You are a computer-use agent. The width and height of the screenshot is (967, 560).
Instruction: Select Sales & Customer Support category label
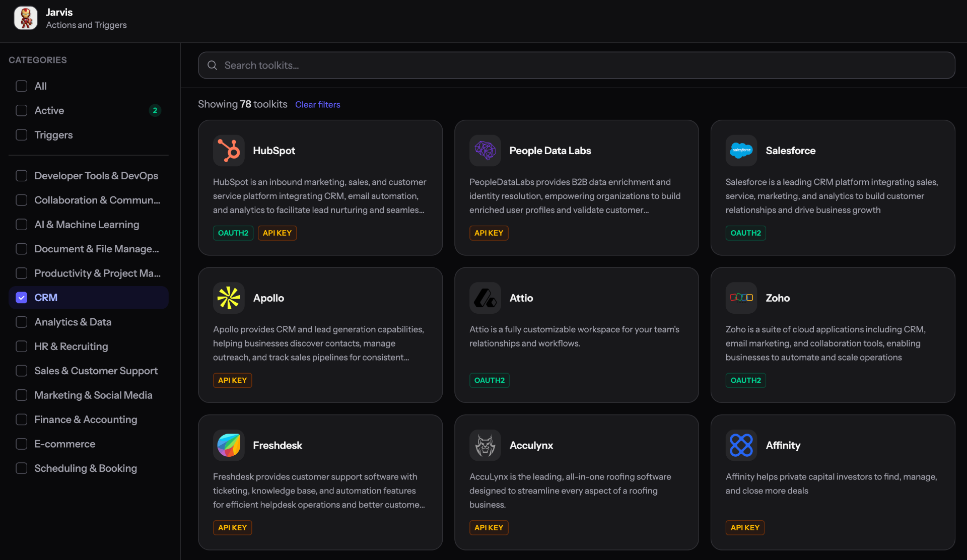[96, 371]
